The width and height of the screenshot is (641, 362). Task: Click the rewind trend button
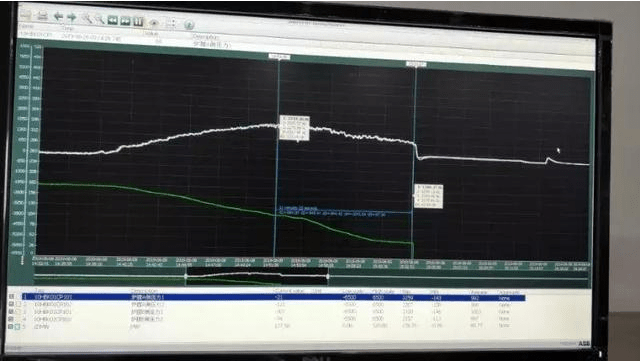click(x=112, y=20)
